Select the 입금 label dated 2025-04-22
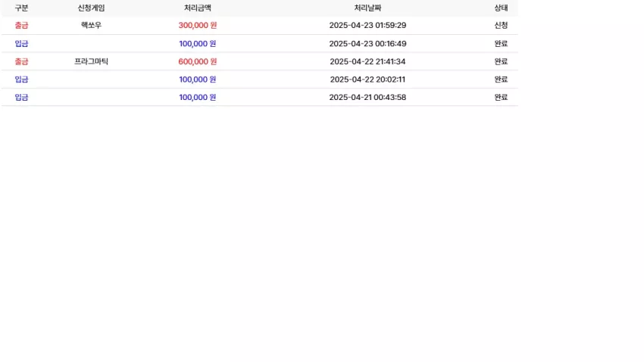 click(21, 80)
